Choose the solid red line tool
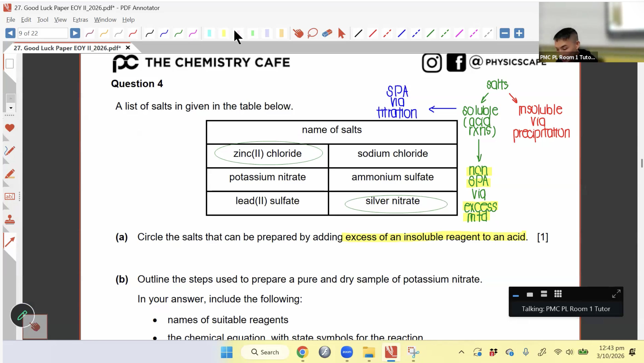This screenshot has height=363, width=644. (x=373, y=33)
